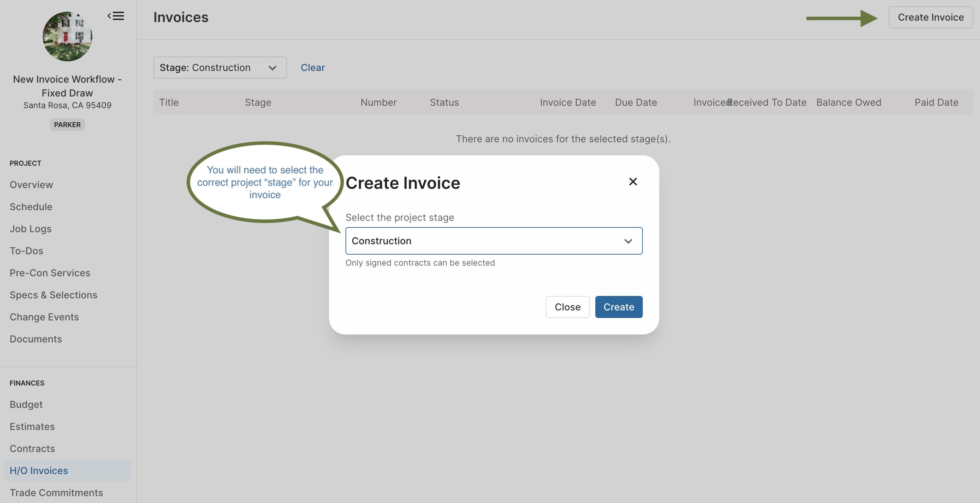Screen dimensions: 980x503
Task: Open Job Logs from the sidebar
Action: point(30,229)
